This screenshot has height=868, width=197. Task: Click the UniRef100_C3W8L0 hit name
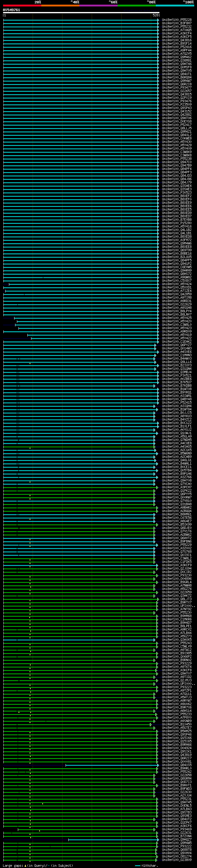coord(176,325)
